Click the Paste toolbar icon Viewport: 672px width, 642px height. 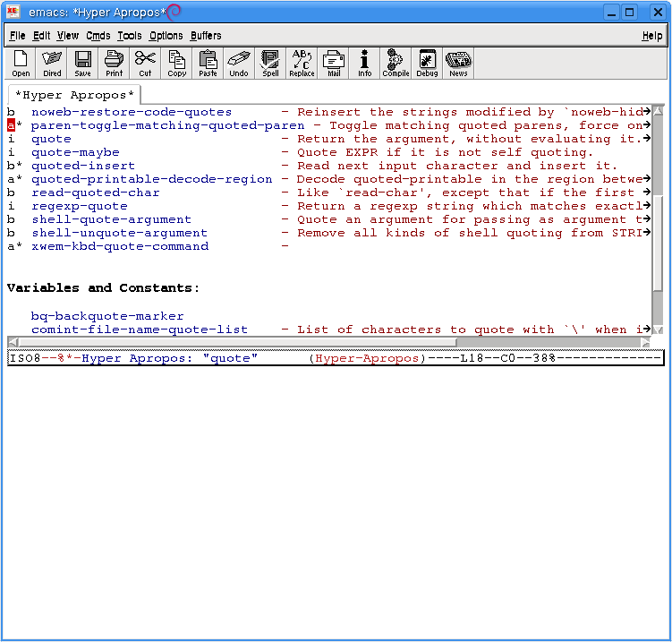(x=208, y=63)
